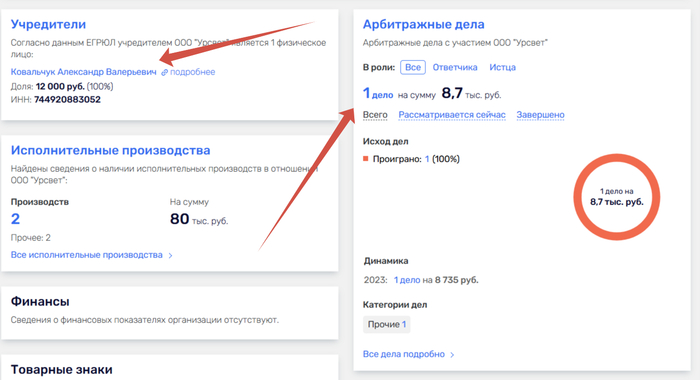Click the Исход дел label

pos(385,141)
